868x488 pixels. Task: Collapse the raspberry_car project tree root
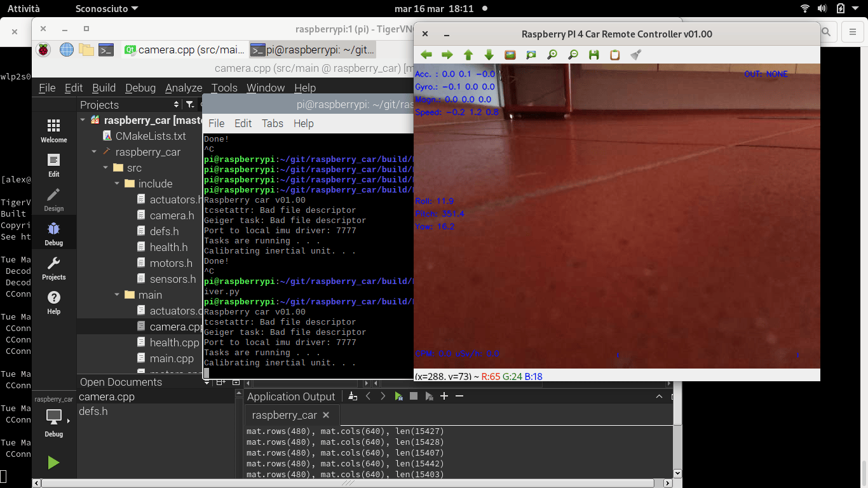(x=83, y=120)
